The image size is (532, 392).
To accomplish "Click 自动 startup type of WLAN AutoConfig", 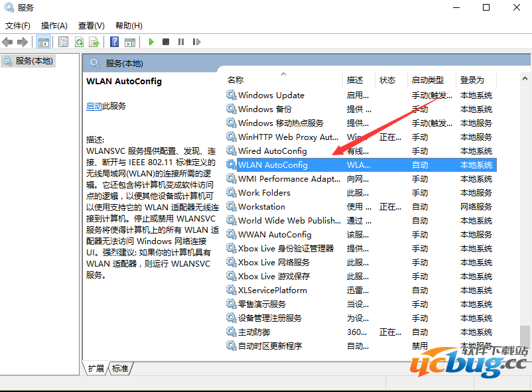I will click(x=420, y=164).
